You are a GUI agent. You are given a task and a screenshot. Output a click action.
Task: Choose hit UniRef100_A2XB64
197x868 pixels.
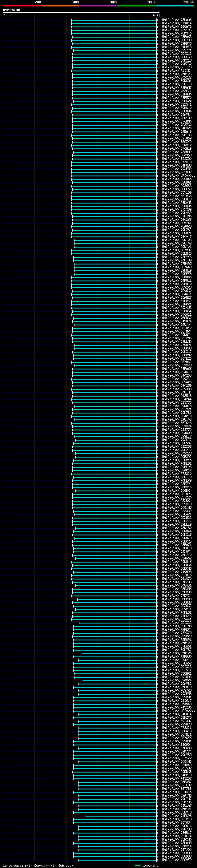tap(176, 501)
